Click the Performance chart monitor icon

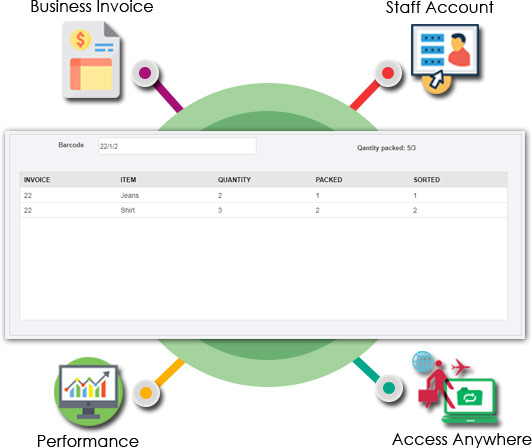(88, 392)
